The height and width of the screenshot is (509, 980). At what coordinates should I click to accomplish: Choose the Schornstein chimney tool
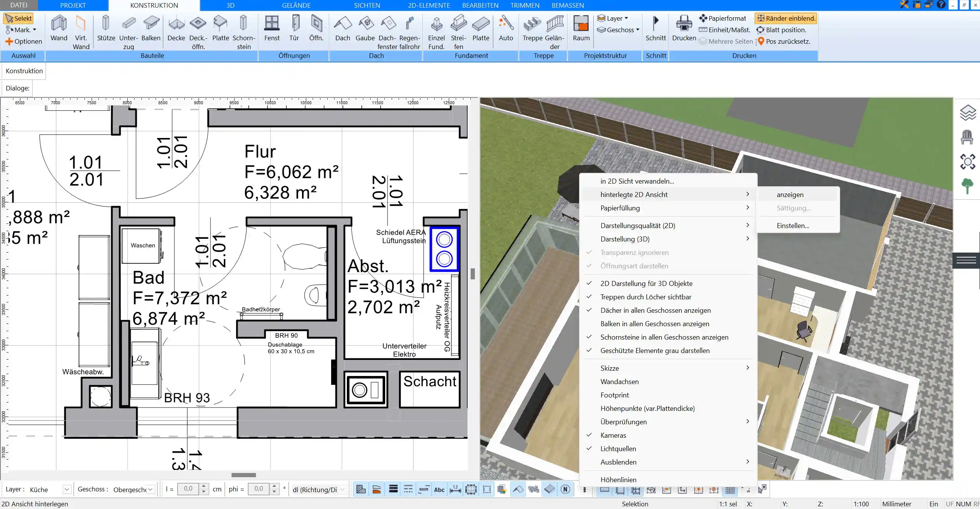[244, 32]
